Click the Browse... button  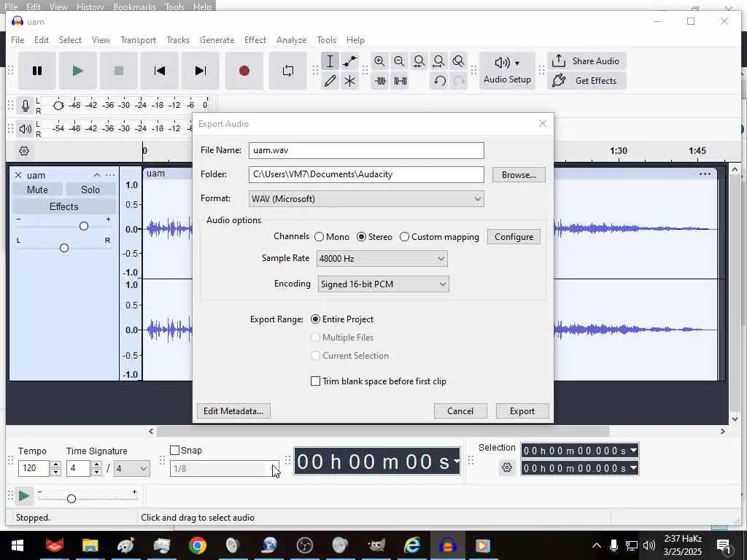519,175
